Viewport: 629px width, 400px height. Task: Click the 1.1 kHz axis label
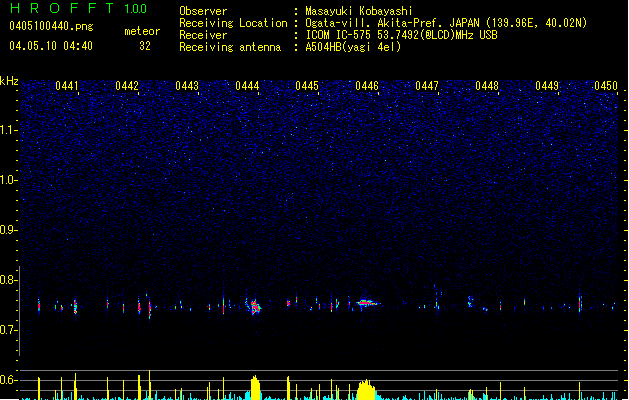click(9, 130)
